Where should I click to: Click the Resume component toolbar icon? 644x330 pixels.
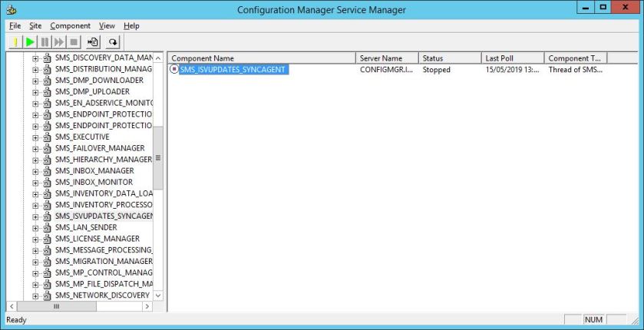[59, 42]
